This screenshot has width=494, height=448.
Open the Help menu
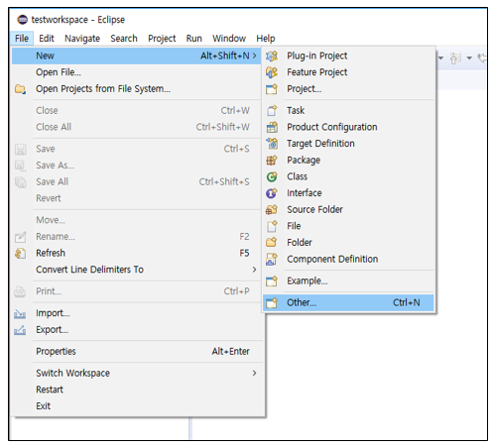click(x=266, y=39)
